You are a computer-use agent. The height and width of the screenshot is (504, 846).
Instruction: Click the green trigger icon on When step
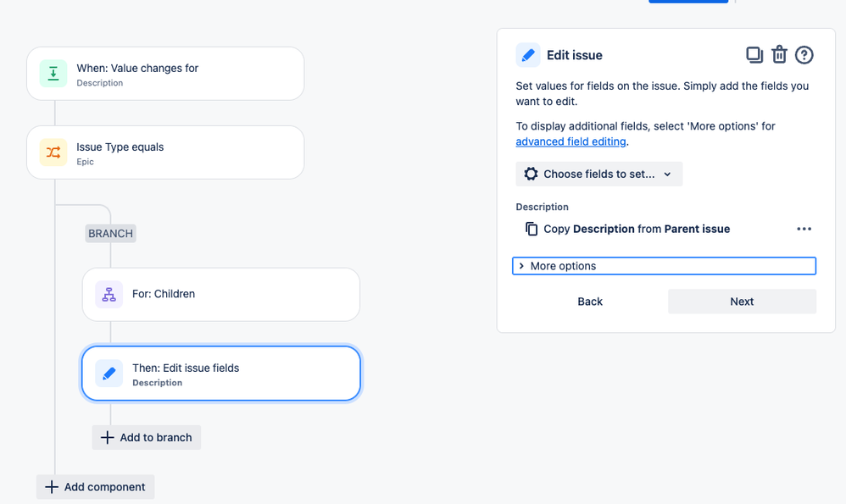(53, 74)
